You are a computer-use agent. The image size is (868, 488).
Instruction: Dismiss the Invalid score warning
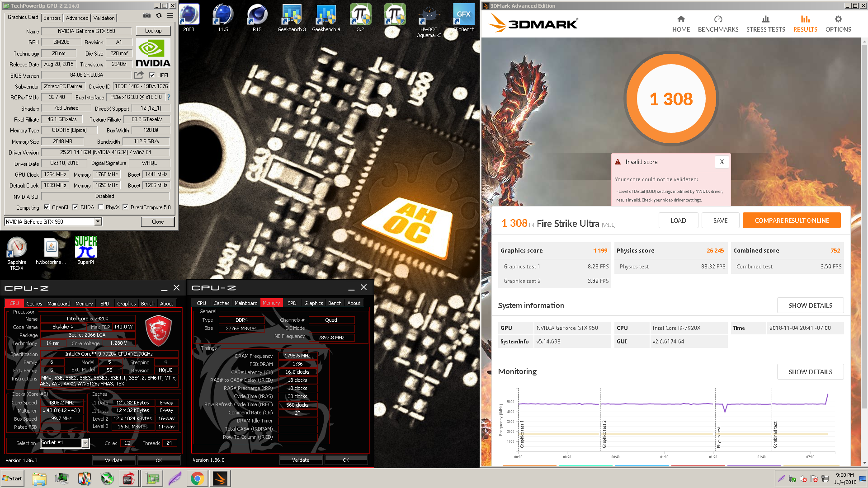point(722,162)
